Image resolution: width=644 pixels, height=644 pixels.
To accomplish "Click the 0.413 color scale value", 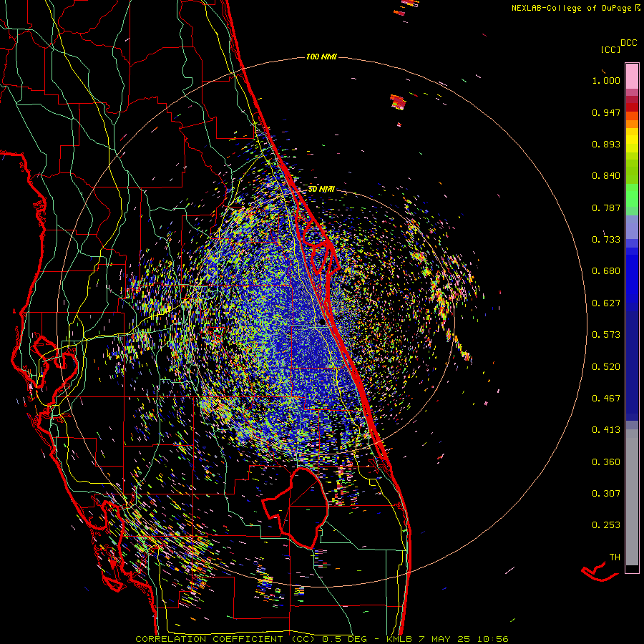I will pyautogui.click(x=606, y=430).
